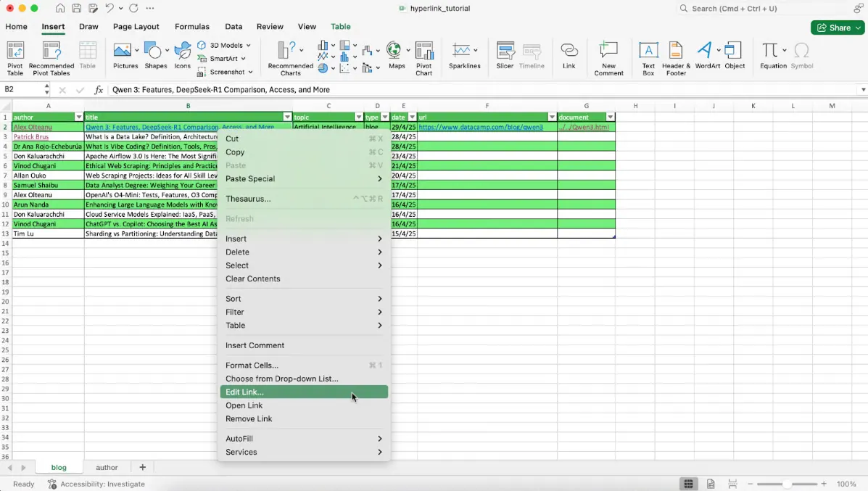The width and height of the screenshot is (868, 491).
Task: Select Remove Link from context menu
Action: click(x=249, y=419)
